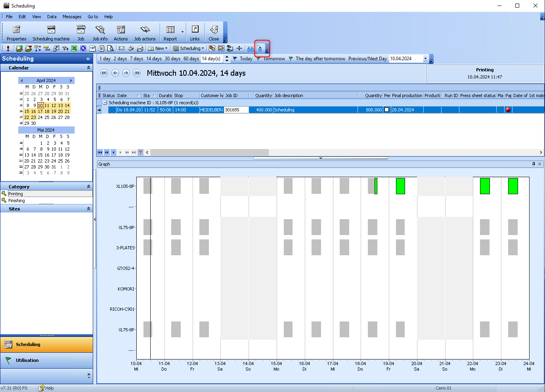Screen dimensions: 545x392
Task: Open Help in the status bar
Action: pos(46,388)
